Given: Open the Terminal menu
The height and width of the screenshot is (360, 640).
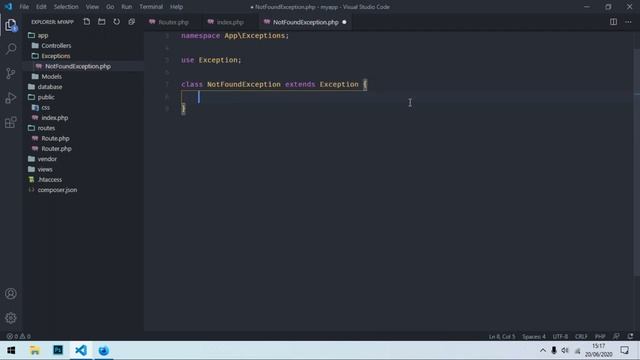Looking at the screenshot, I should tap(151, 7).
